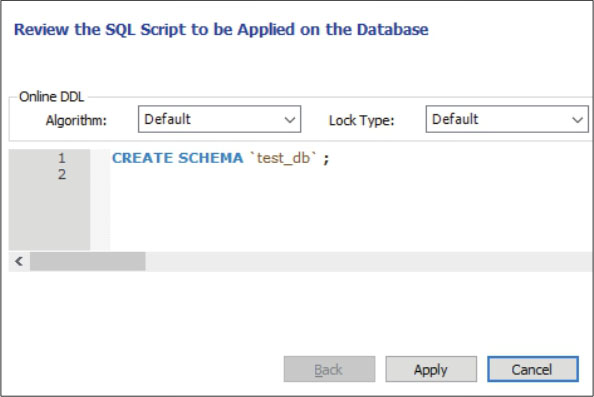This screenshot has height=397, width=594.
Task: Click the semicolon ending the SQL statement
Action: (326, 159)
